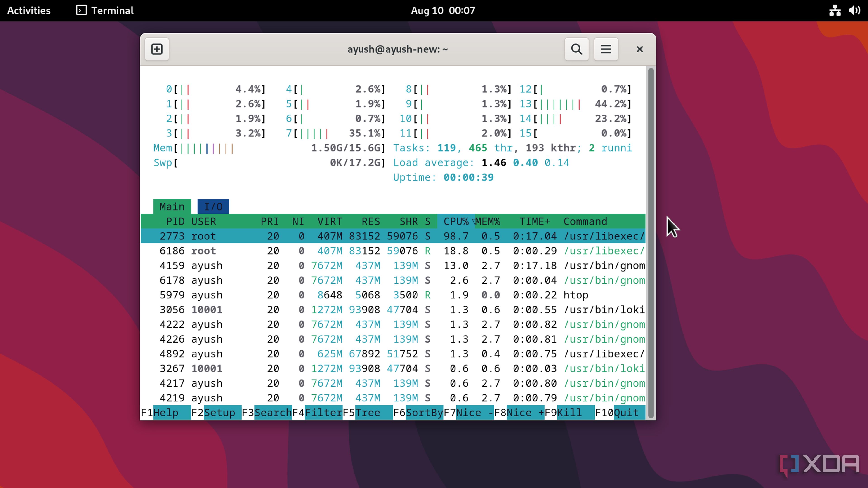Viewport: 868px width, 488px height.
Task: Sort processes by MEM% column
Action: click(488, 221)
